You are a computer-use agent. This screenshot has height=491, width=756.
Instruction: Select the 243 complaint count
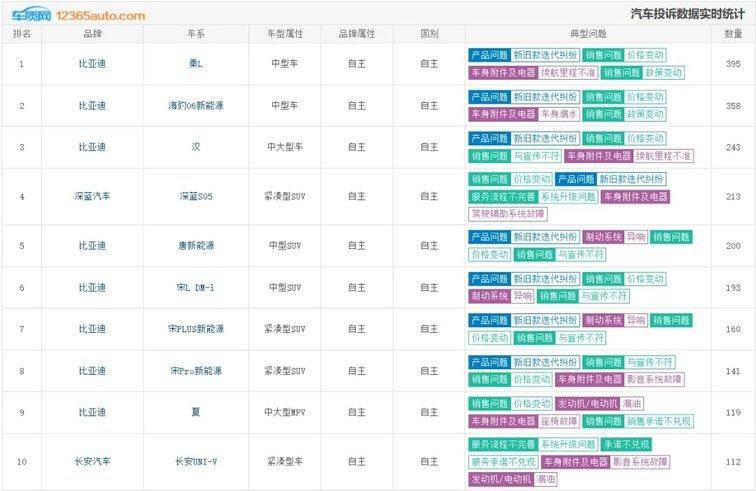pyautogui.click(x=733, y=147)
